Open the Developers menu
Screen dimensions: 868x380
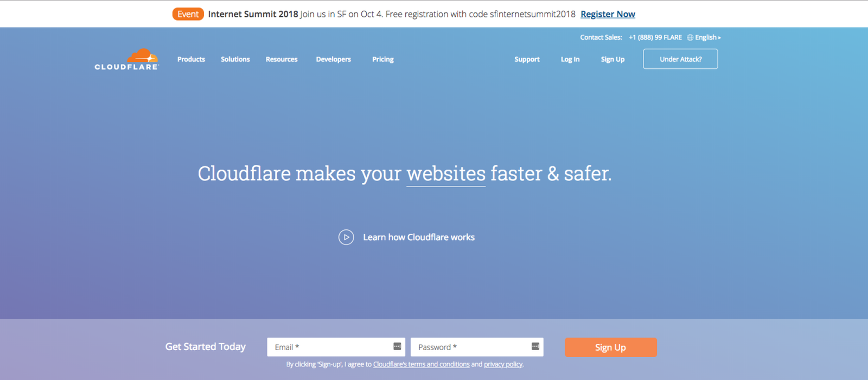tap(334, 59)
